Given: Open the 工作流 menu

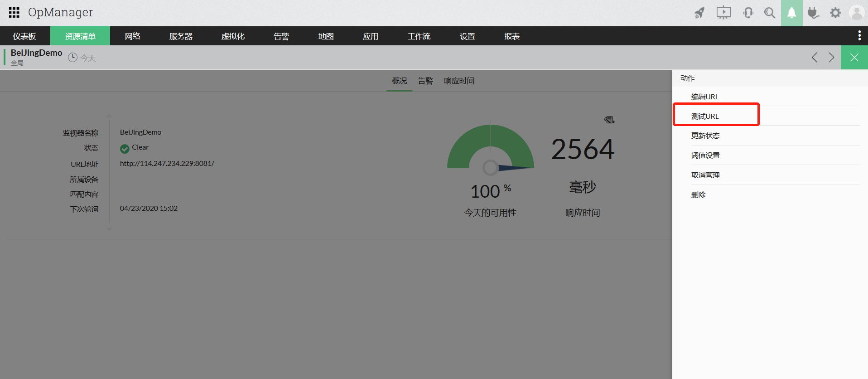Looking at the screenshot, I should 419,36.
